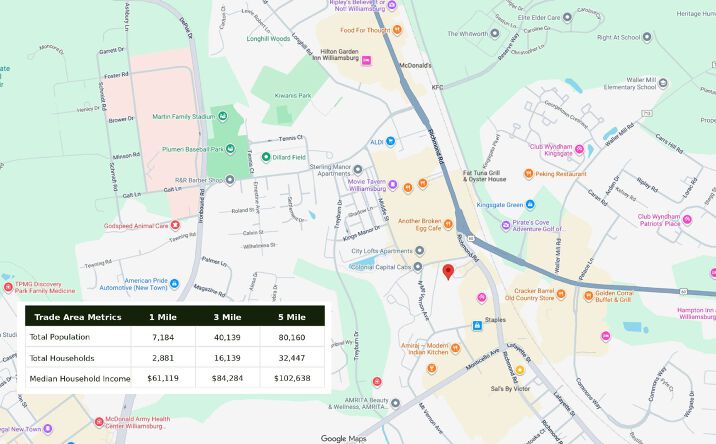This screenshot has height=444, width=716.
Task: Click Club Wyndham Kingsgate lodging icon
Action: (579, 149)
